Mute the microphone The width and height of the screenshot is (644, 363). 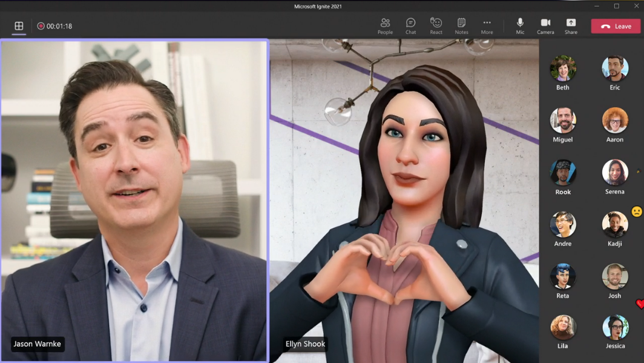(x=520, y=25)
